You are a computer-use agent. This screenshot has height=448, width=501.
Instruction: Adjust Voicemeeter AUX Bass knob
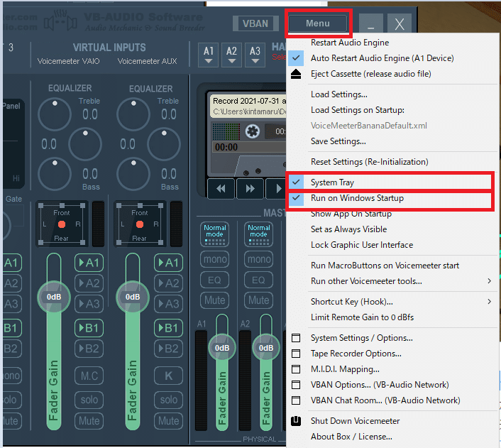click(x=133, y=174)
